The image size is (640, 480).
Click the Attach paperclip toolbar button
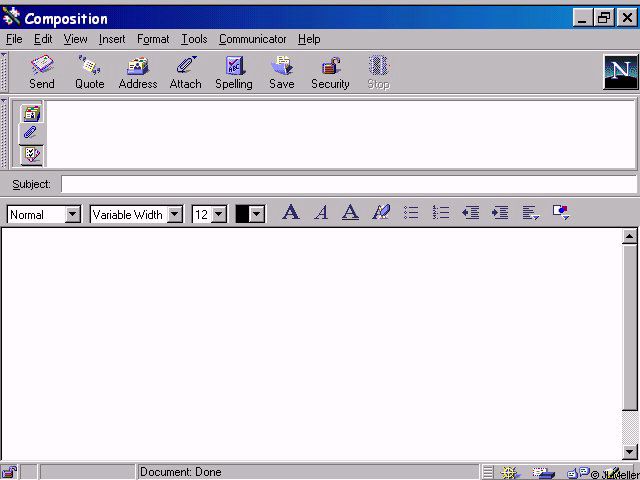186,72
